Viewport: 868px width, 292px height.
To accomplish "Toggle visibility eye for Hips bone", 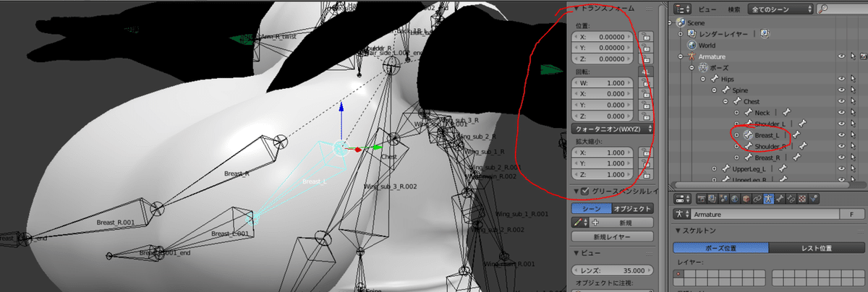I will coord(841,79).
